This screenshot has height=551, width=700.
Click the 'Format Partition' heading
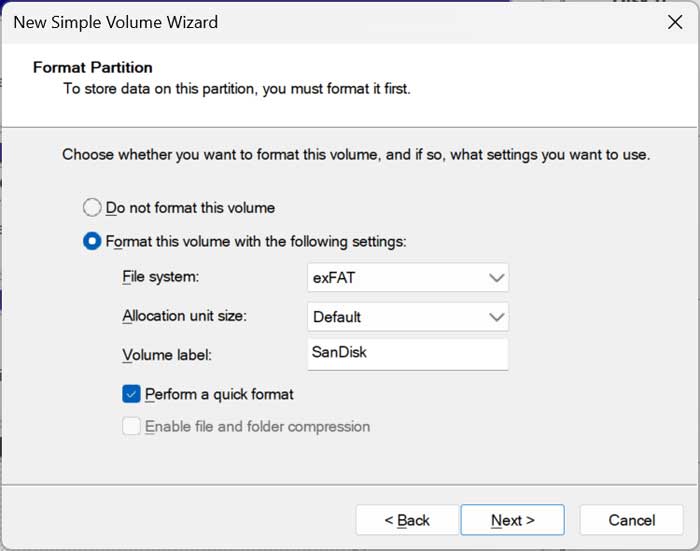click(x=93, y=67)
